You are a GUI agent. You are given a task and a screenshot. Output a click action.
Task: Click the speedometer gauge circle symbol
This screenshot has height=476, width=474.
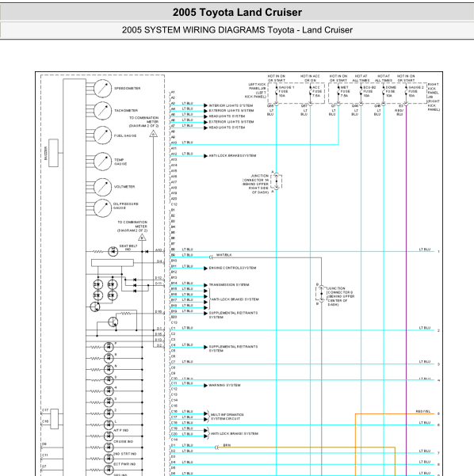[103, 89]
